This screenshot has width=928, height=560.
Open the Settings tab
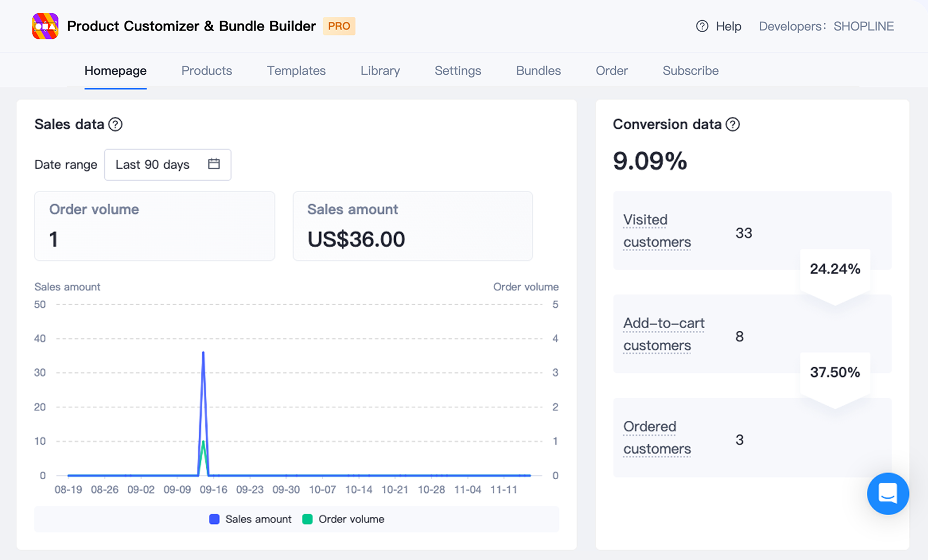click(458, 70)
